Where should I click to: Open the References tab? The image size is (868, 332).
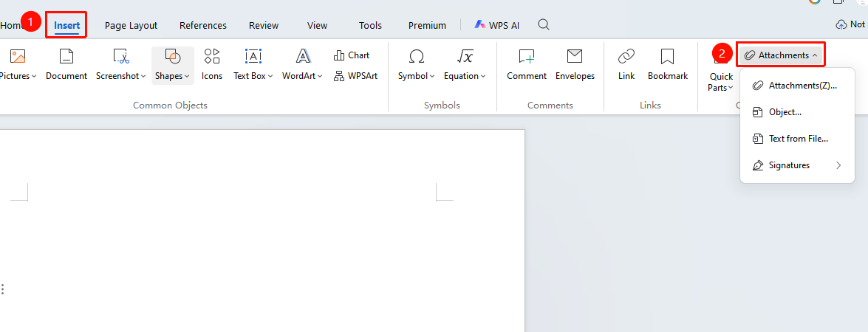pyautogui.click(x=203, y=25)
